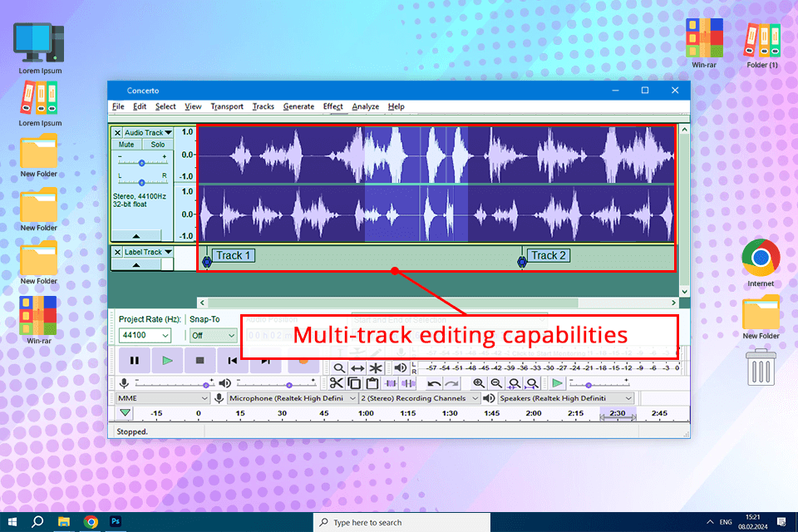Click speaker icon beside Speakers device
The image size is (798, 532).
pyautogui.click(x=489, y=398)
